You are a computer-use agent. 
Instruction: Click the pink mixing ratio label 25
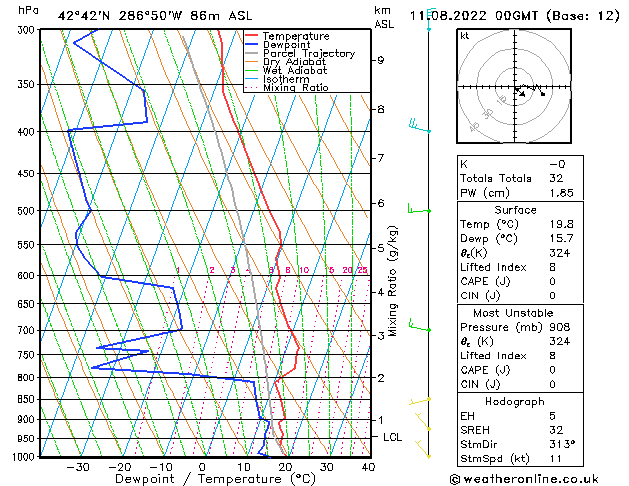coord(362,270)
